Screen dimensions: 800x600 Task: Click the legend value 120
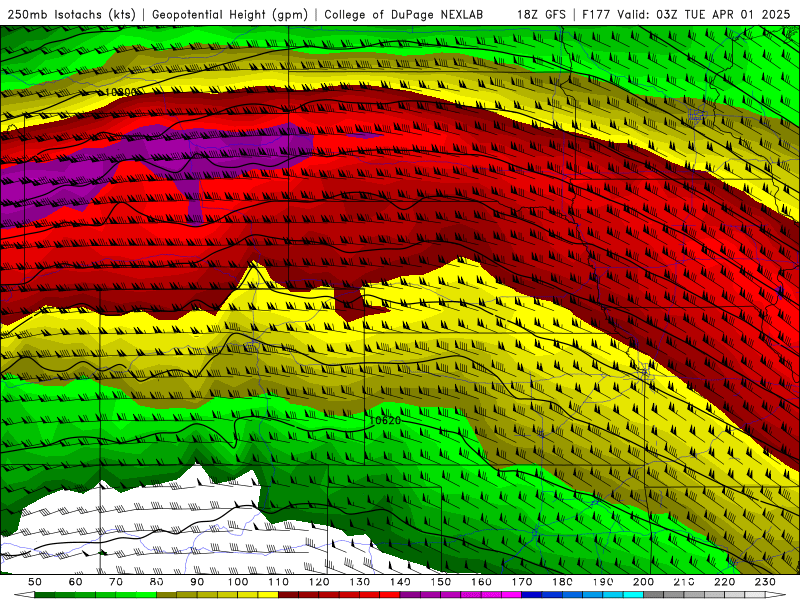(319, 582)
